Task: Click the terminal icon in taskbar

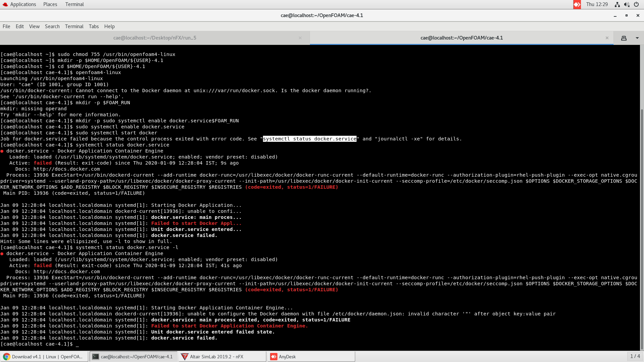Action: pyautogui.click(x=96, y=357)
